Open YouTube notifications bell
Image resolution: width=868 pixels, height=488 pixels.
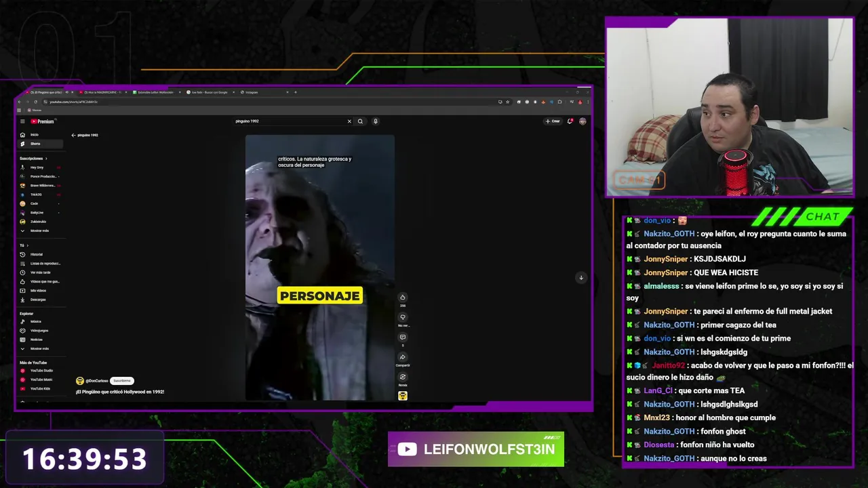570,121
